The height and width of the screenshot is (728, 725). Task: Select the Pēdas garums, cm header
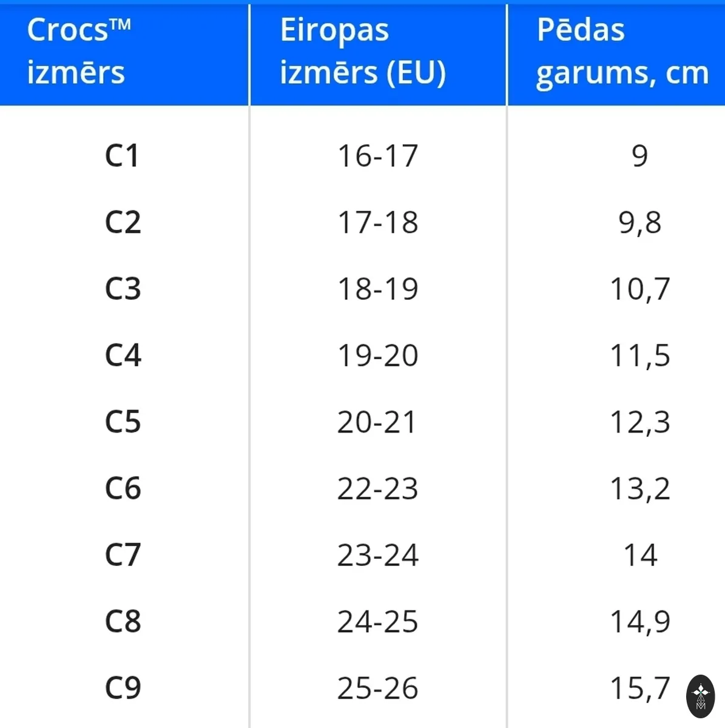pos(622,52)
